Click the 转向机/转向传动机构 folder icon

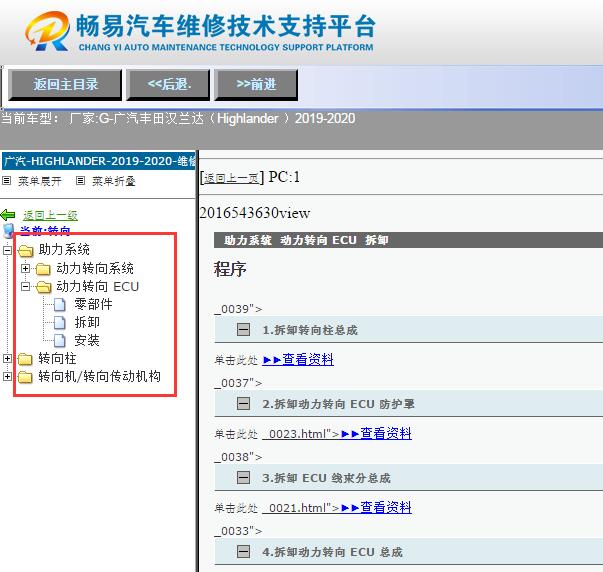tap(25, 377)
